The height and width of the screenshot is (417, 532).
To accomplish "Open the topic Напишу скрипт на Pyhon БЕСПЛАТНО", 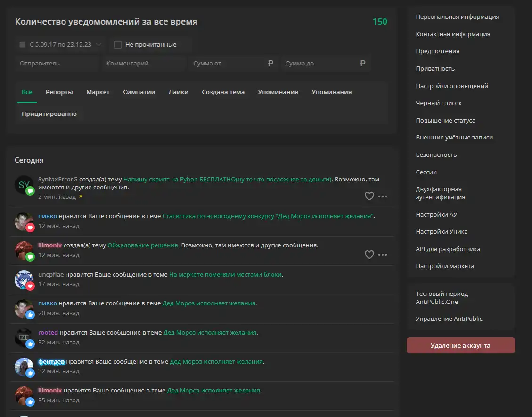I will [227, 179].
